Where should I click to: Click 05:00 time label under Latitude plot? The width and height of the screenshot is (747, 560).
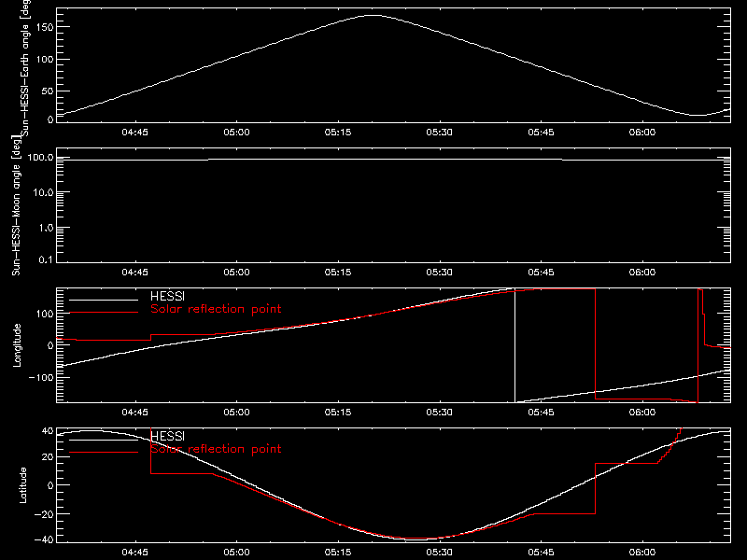click(236, 552)
